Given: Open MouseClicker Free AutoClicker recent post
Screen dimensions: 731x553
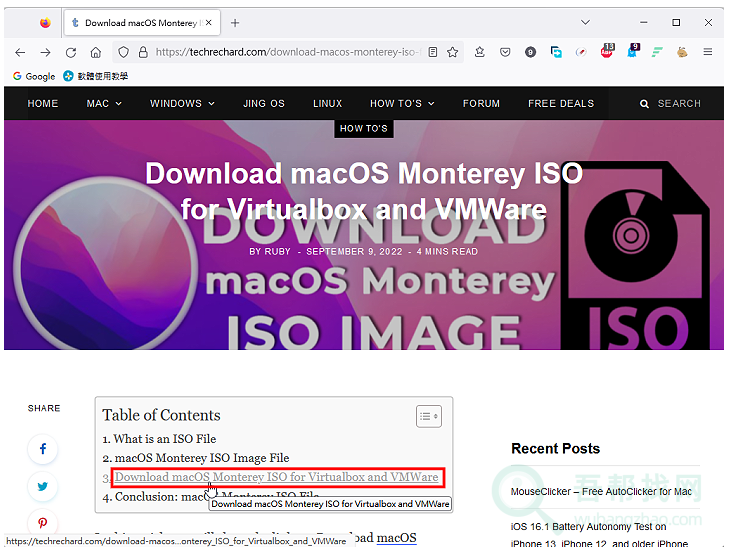Looking at the screenshot, I should point(601,491).
